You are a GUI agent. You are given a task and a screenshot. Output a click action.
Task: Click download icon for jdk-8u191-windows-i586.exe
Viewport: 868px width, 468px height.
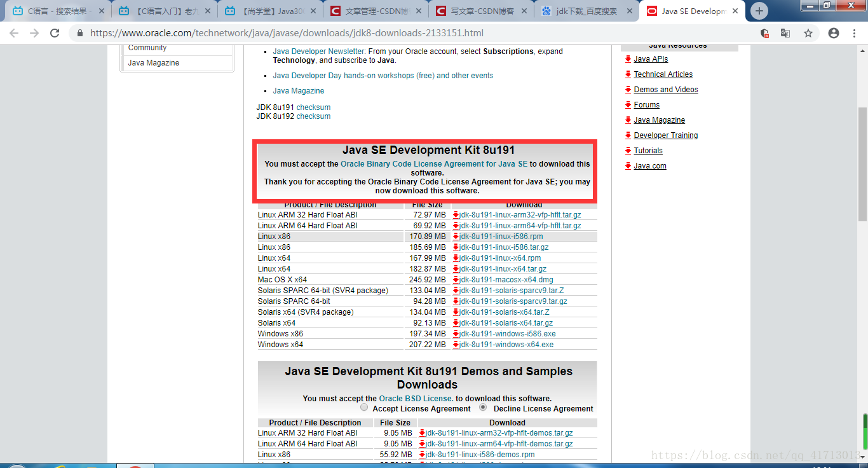(456, 334)
